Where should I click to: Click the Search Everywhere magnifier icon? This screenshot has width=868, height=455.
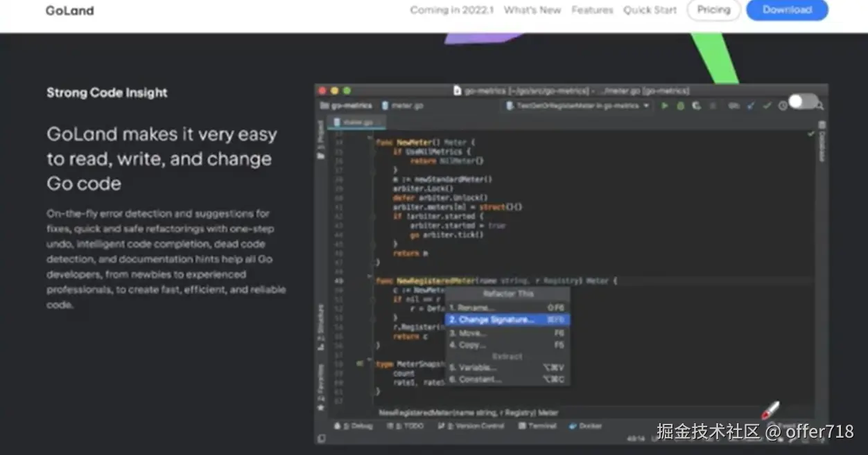(820, 106)
